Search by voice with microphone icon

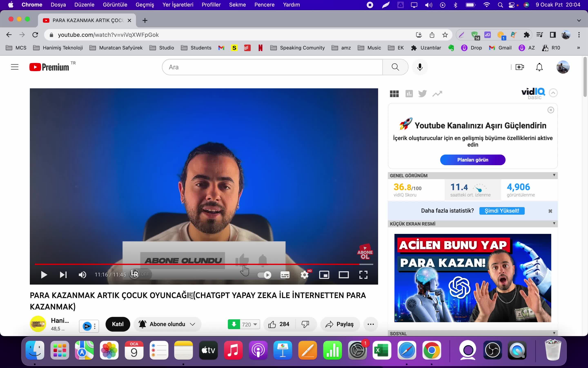tap(420, 67)
